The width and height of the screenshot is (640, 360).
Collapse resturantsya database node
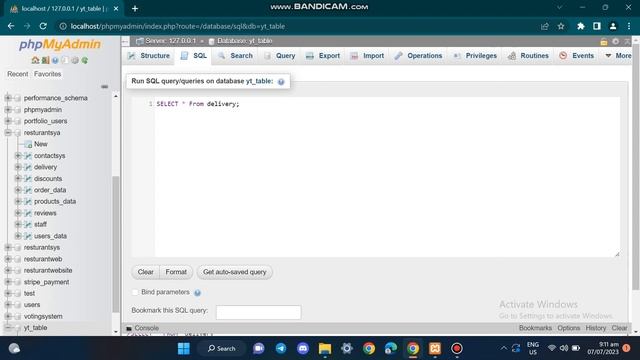click(8, 133)
